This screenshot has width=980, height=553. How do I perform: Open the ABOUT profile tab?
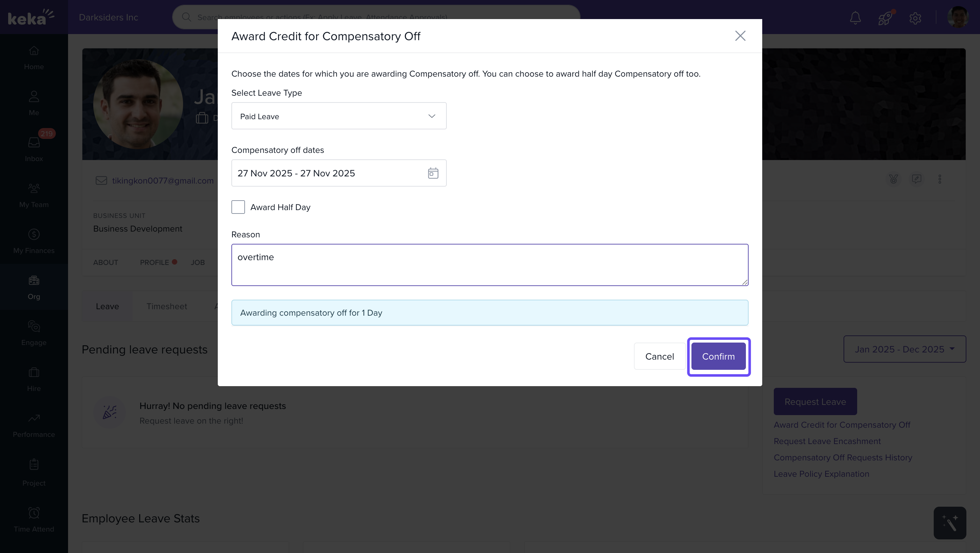[105, 262]
